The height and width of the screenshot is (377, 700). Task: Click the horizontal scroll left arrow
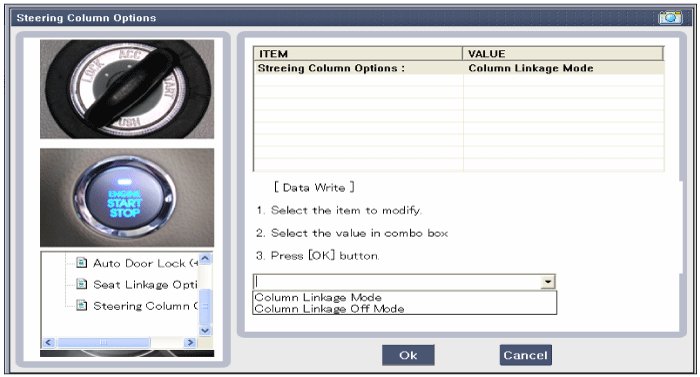[x=49, y=343]
